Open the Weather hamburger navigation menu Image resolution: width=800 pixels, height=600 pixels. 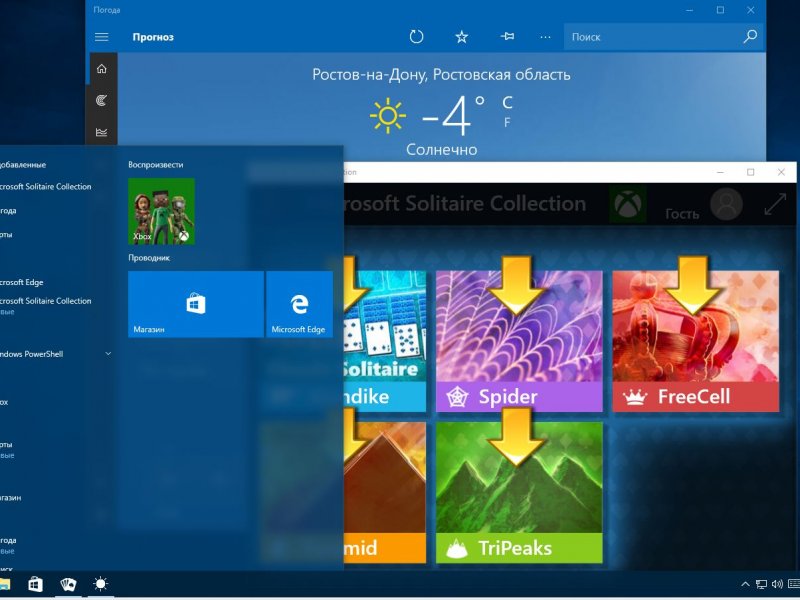101,37
